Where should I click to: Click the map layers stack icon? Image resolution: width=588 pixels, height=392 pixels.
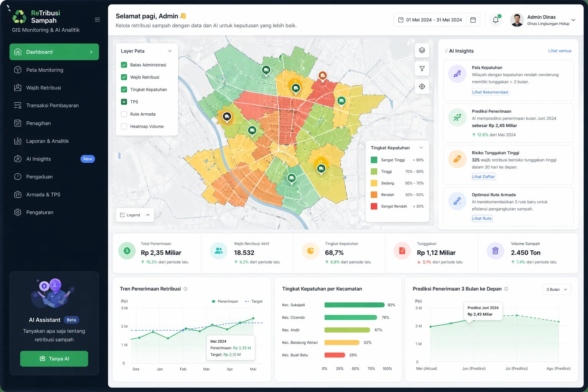point(422,50)
